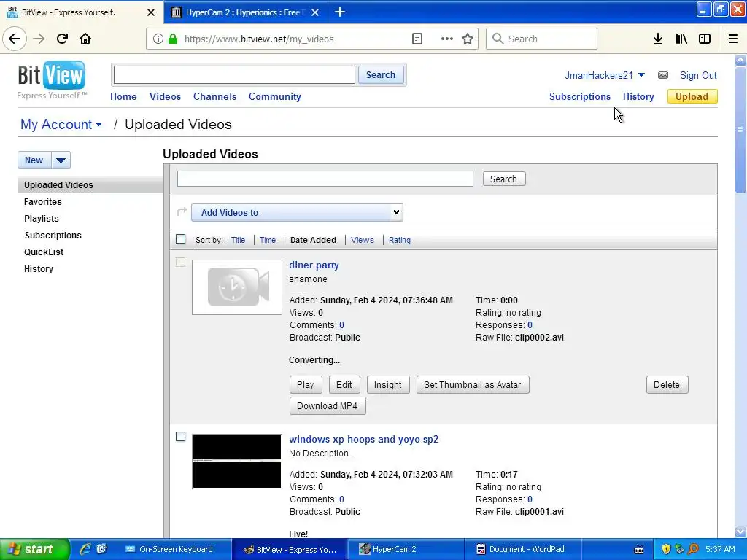The image size is (747, 560).
Task: Show site information icon in address bar
Action: [x=158, y=39]
